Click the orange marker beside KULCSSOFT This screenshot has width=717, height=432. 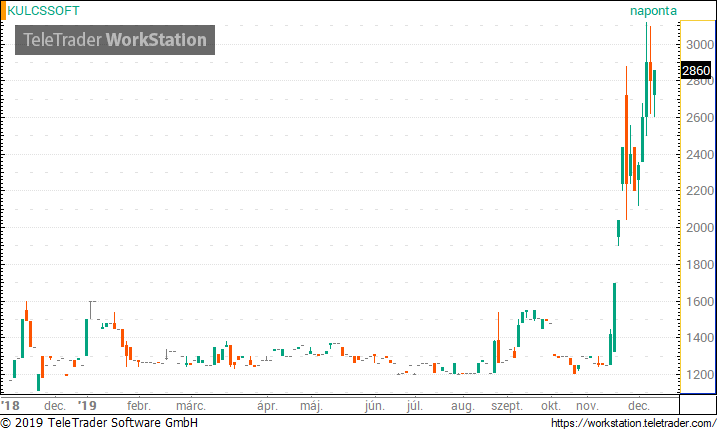click(3, 11)
